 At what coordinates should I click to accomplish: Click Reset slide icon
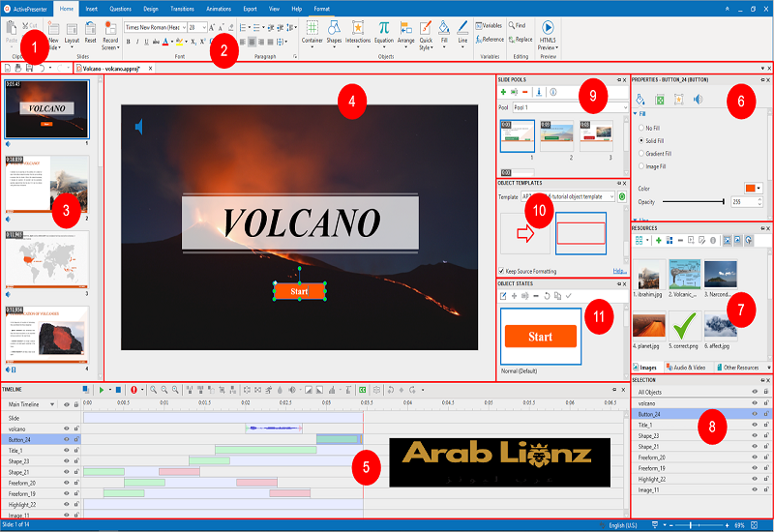tap(90, 29)
